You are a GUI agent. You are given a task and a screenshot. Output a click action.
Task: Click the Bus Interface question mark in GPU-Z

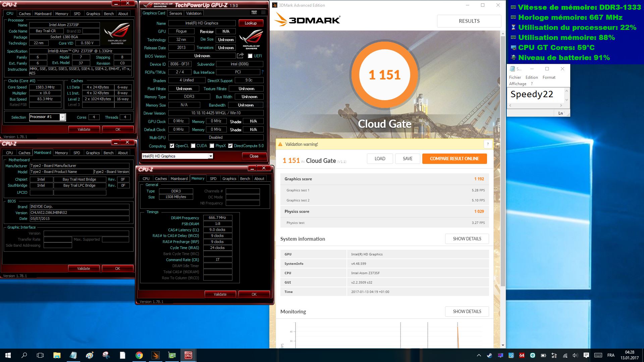coord(262,72)
